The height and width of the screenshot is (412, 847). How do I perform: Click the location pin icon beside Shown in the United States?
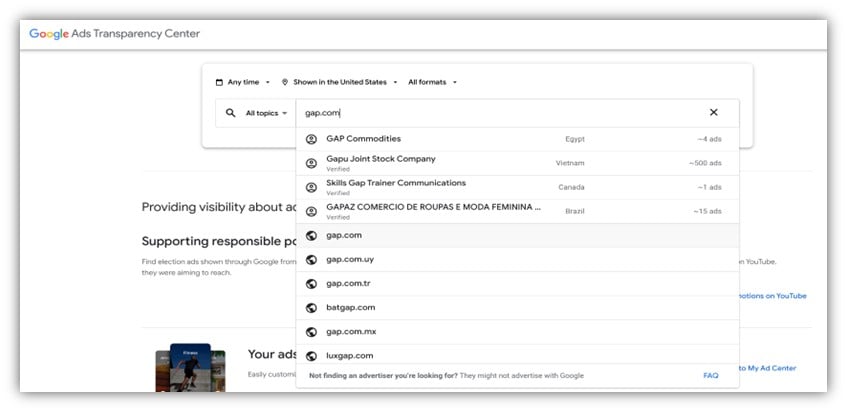tap(285, 83)
